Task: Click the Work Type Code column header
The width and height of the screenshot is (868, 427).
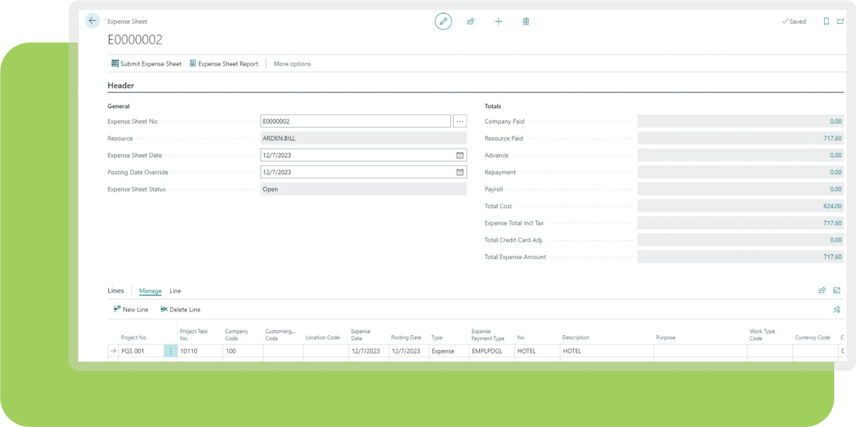Action: tap(762, 334)
